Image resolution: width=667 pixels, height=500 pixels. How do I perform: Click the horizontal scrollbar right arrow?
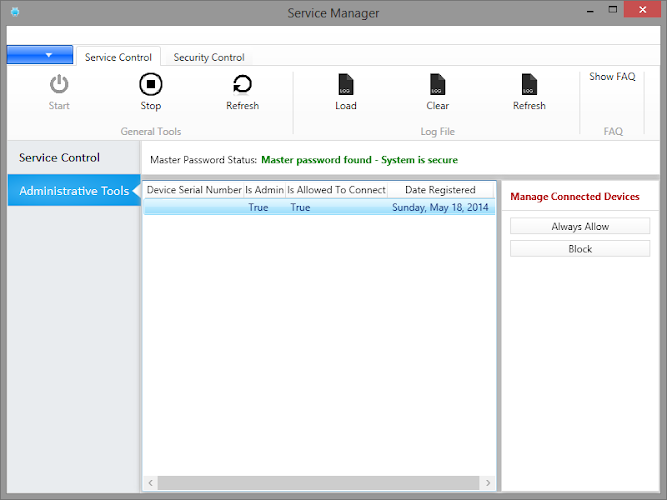point(489,483)
